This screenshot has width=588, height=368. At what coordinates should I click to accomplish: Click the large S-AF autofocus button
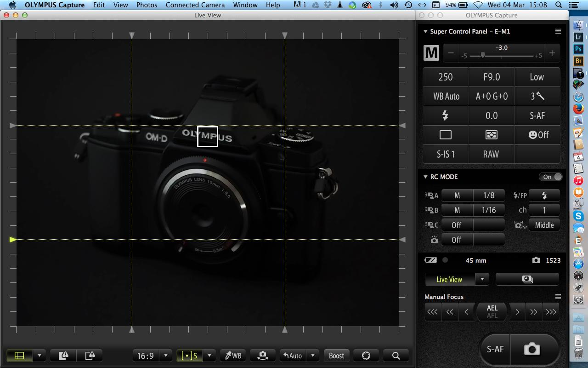click(495, 349)
